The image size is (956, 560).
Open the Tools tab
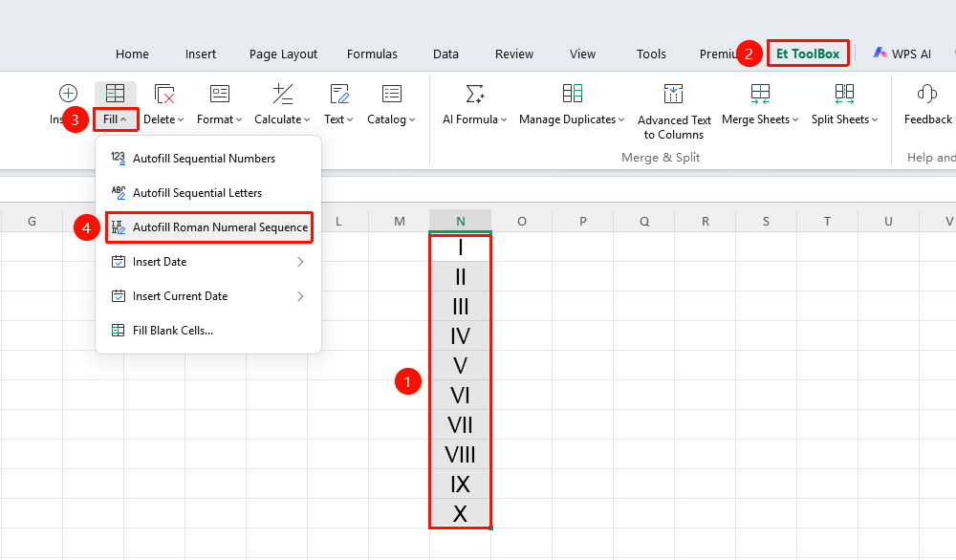pos(651,54)
